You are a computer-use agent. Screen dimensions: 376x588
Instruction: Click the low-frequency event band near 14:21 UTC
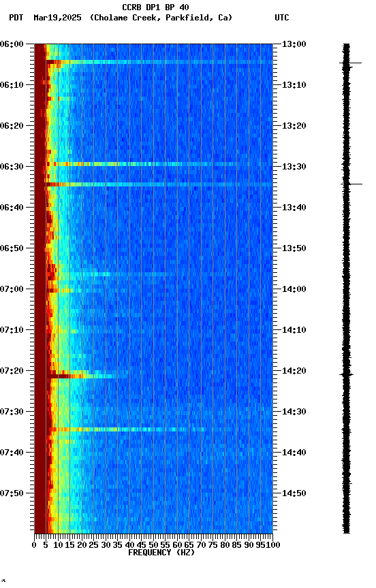(x=87, y=376)
